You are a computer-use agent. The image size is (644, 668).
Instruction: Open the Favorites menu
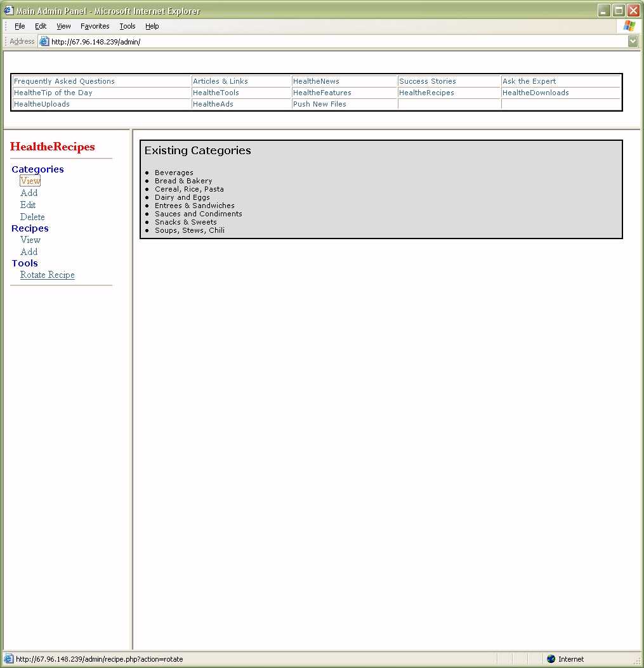(95, 26)
